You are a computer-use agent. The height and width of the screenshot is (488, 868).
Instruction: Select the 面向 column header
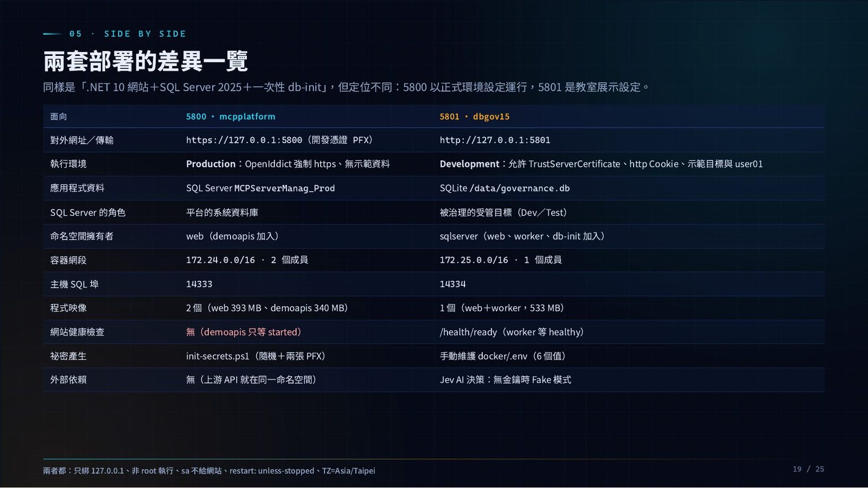point(59,117)
